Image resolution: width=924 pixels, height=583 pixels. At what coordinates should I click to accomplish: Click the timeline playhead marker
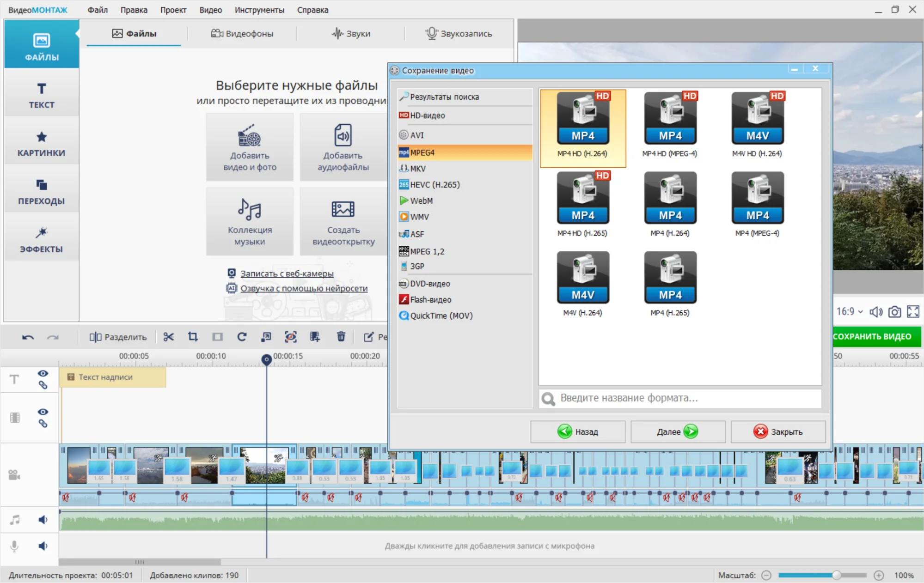266,359
